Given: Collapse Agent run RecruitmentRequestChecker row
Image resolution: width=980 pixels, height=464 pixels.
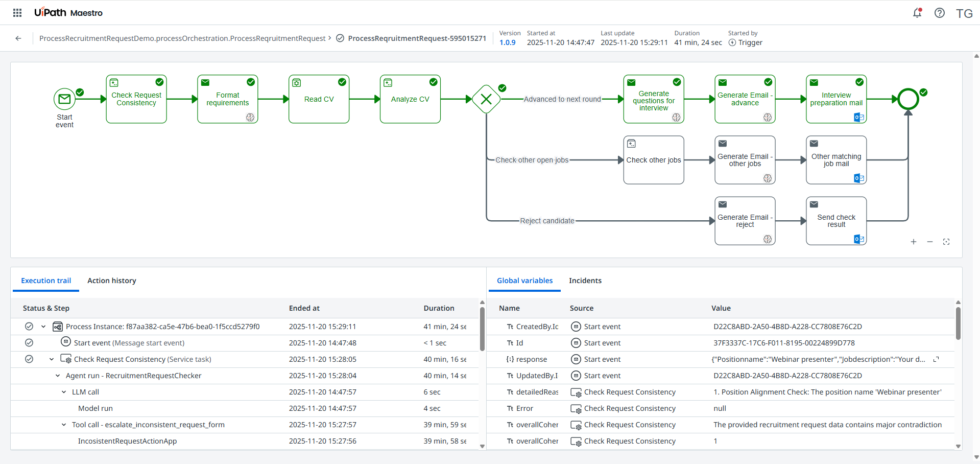Looking at the screenshot, I should tap(58, 376).
